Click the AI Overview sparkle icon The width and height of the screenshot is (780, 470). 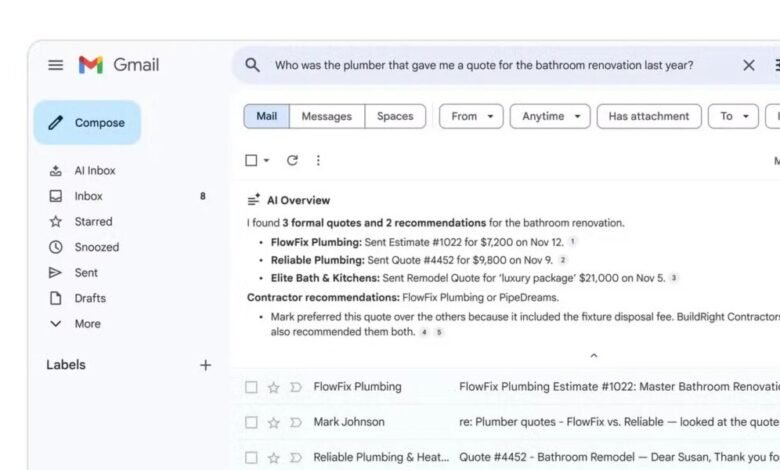coord(254,200)
